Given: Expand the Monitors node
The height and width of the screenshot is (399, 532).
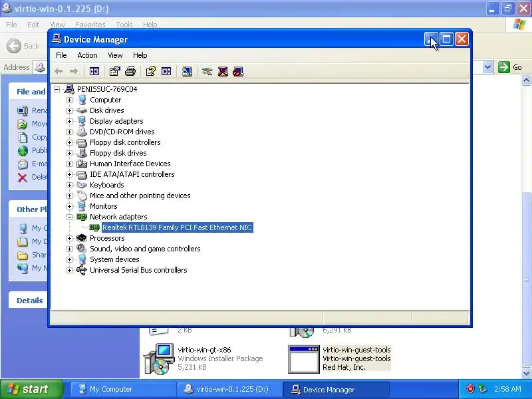Looking at the screenshot, I should point(70,206).
